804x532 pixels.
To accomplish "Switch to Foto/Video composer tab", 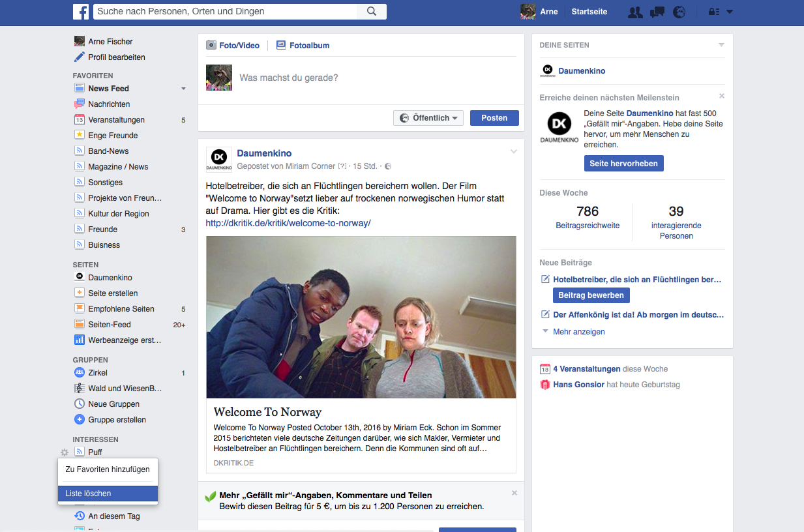I will coord(233,46).
